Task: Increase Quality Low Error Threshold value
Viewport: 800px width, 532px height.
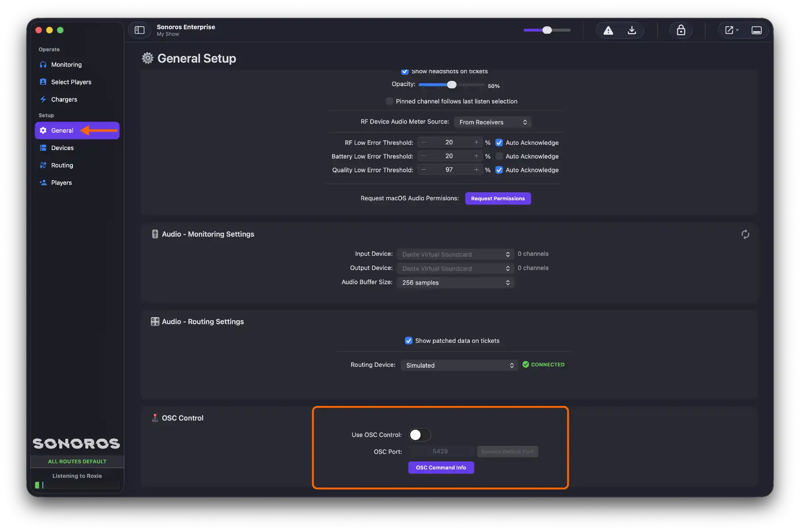Action: tap(476, 170)
